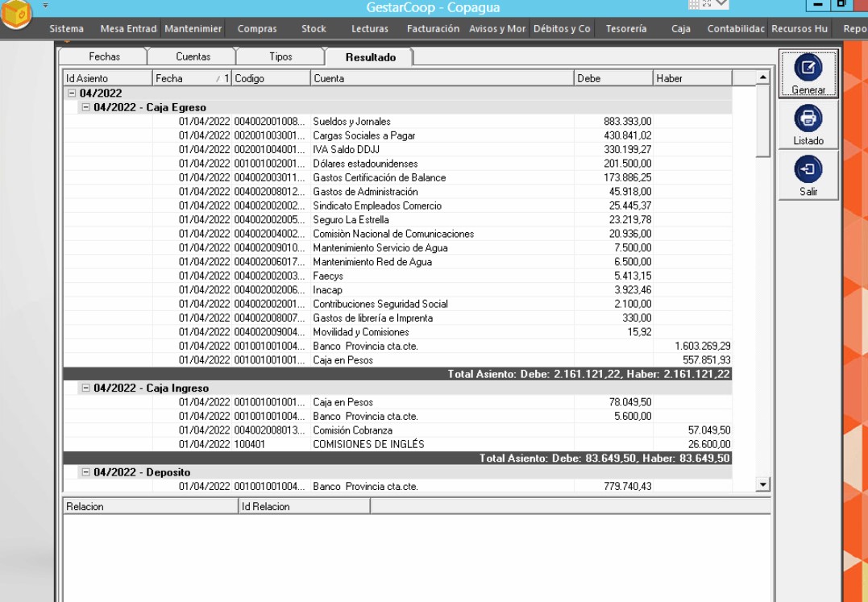This screenshot has width=868, height=602.
Task: Open the Cuentas tab
Action: 193,57
